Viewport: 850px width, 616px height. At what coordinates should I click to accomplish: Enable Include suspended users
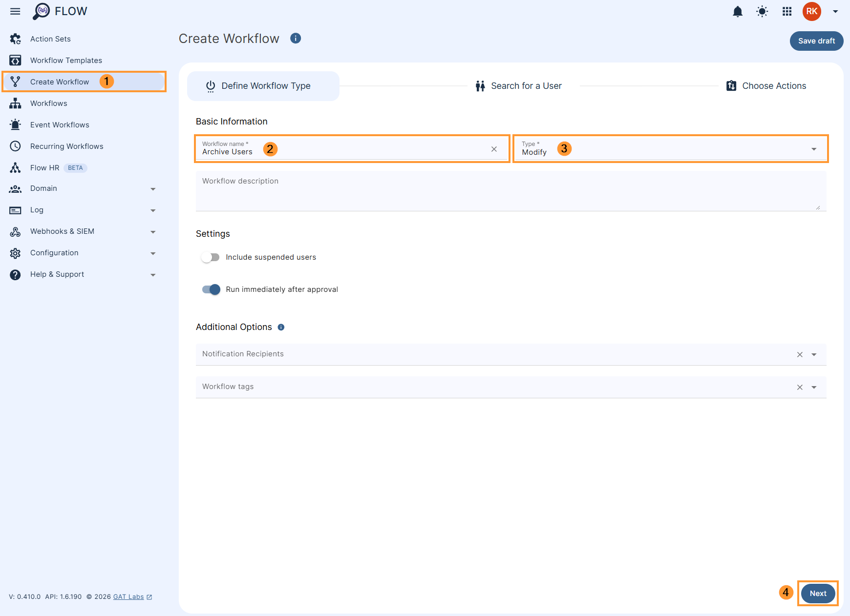click(x=210, y=257)
